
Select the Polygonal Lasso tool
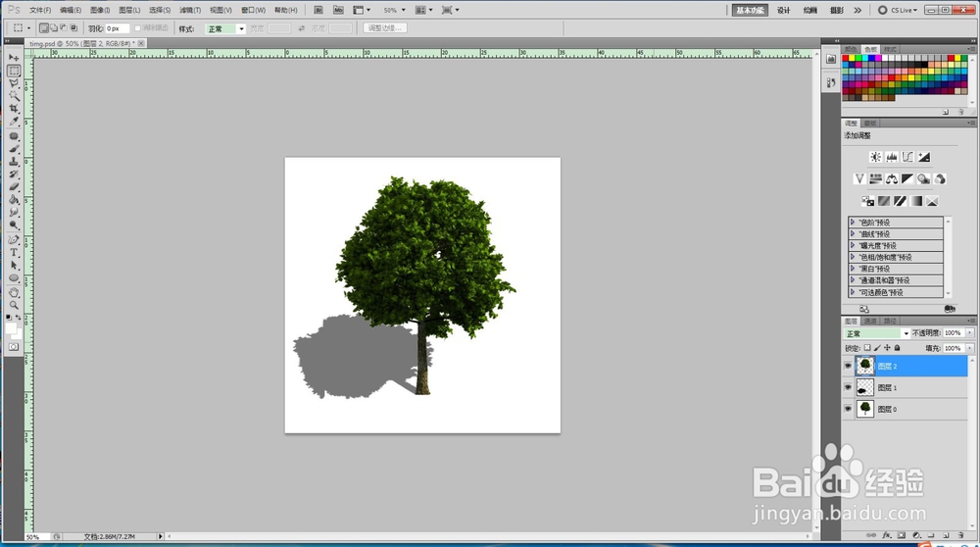pos(14,83)
